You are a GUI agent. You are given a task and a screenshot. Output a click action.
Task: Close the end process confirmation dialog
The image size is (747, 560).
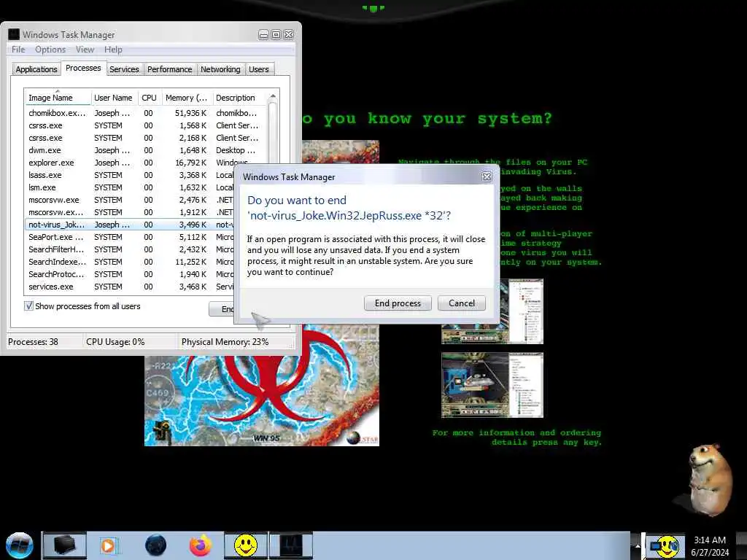click(x=487, y=176)
